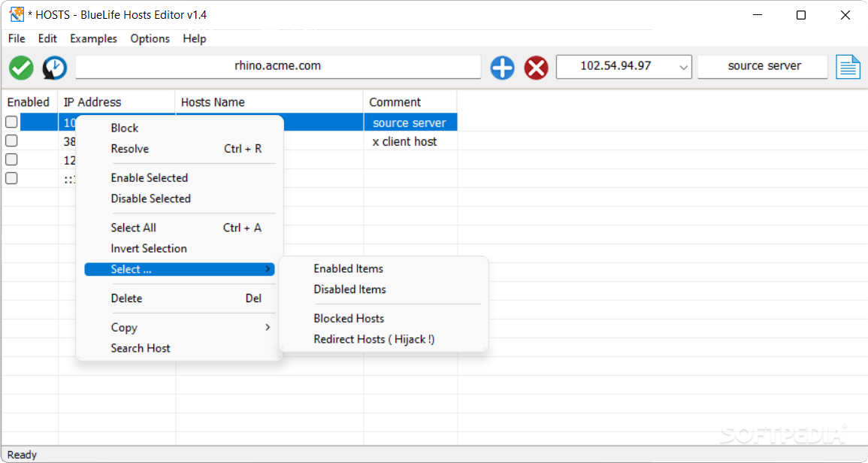Open the Help menu
Viewport: 868px width, 463px height.
point(195,38)
